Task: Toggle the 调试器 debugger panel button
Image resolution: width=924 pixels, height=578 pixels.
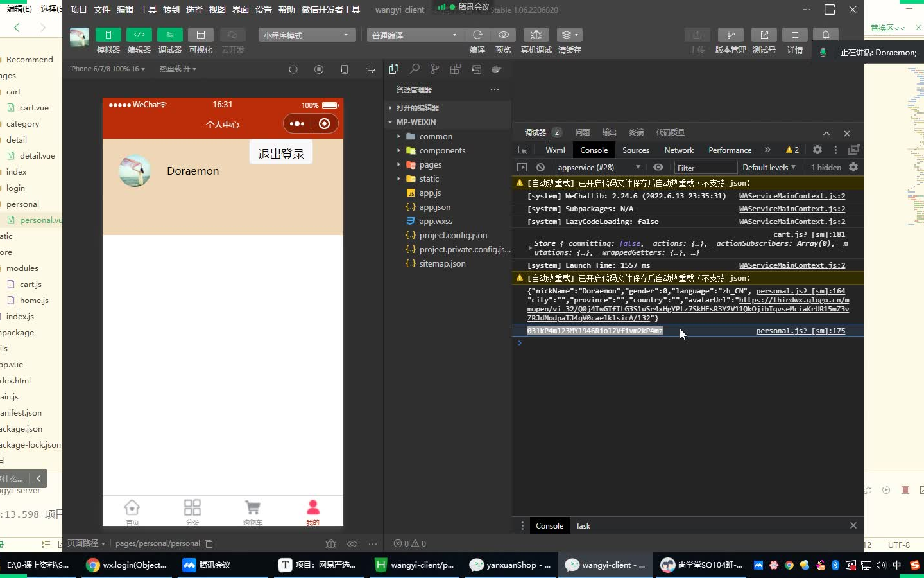Action: point(169,35)
